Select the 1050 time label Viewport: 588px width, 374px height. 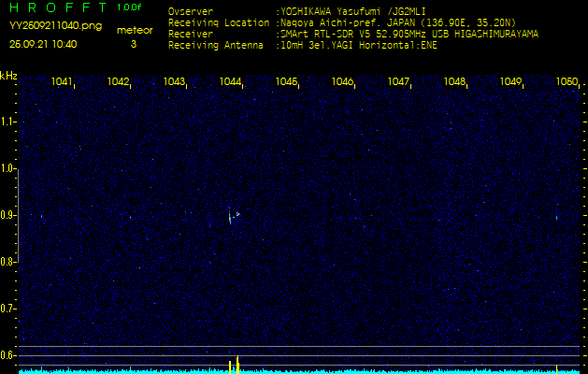566,82
